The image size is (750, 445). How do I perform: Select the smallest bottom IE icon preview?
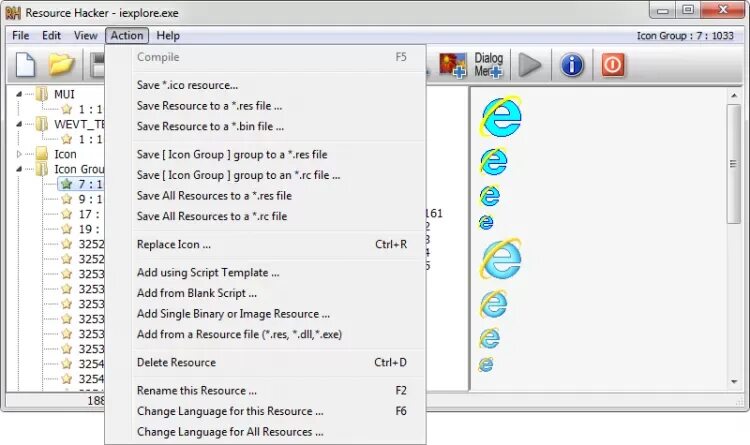point(485,365)
